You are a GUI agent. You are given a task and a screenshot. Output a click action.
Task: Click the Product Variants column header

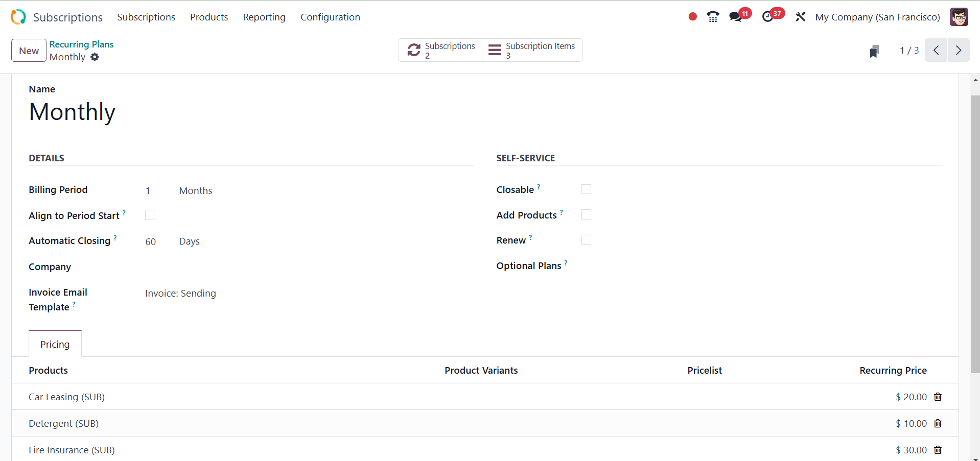click(x=481, y=370)
